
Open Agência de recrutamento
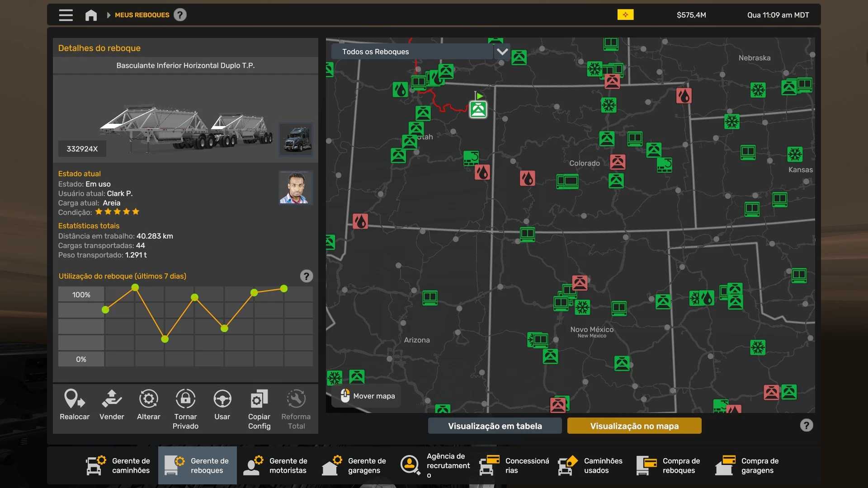[434, 465]
